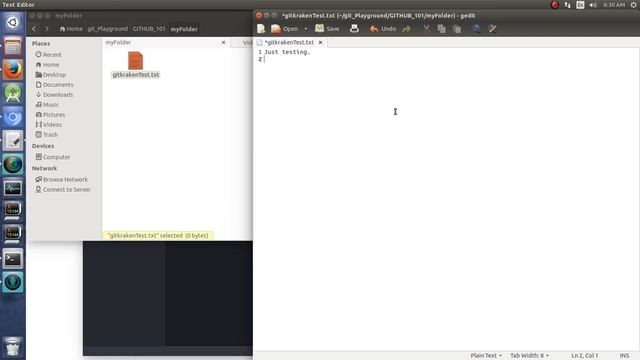
Task: Close the myFolder tab in file manager
Action: coord(223,42)
